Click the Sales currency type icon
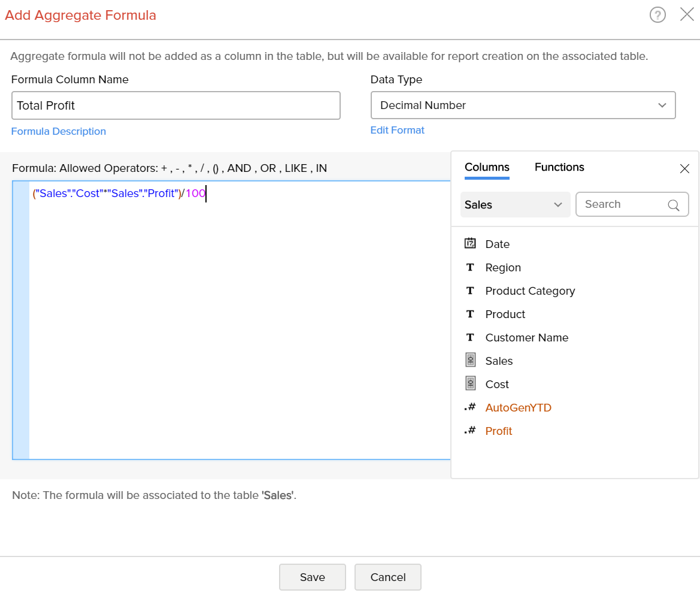Screen dimensions: 700x593 [470, 361]
